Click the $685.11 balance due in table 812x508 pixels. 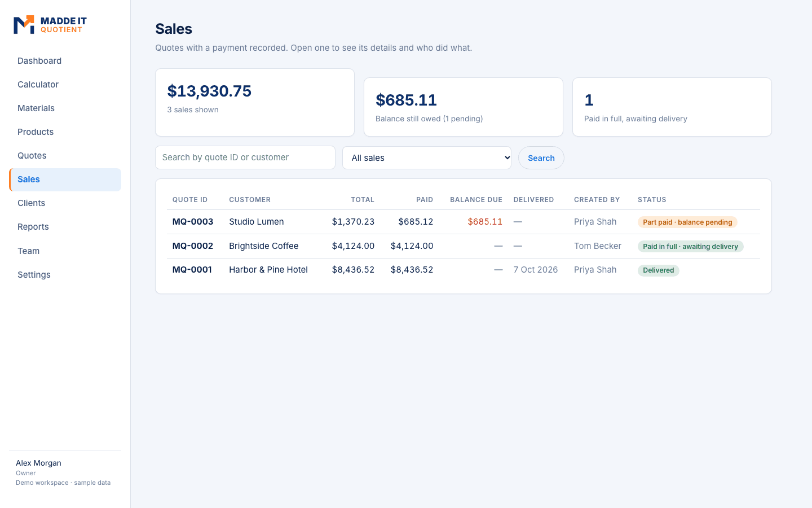485,222
